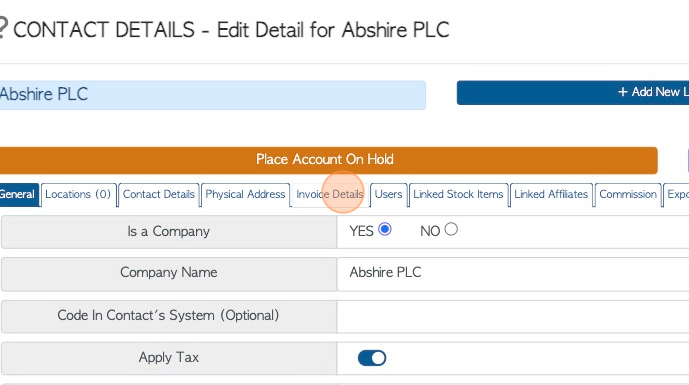Open Linked Stock Items tab
689x385 pixels.
(458, 194)
